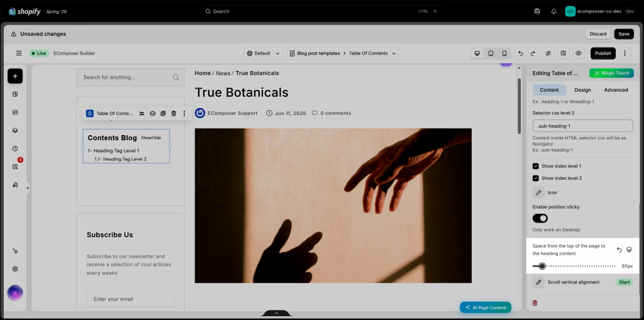Viewport: 644px width, 320px height.
Task: Delete the Table Of Contents element
Action: (x=174, y=113)
